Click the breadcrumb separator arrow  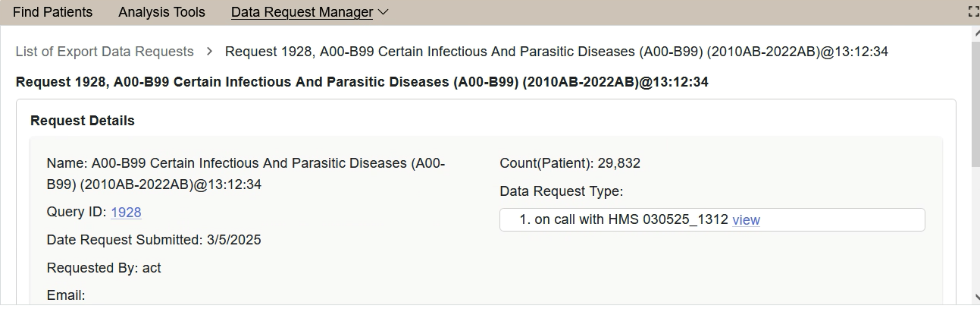tap(210, 52)
